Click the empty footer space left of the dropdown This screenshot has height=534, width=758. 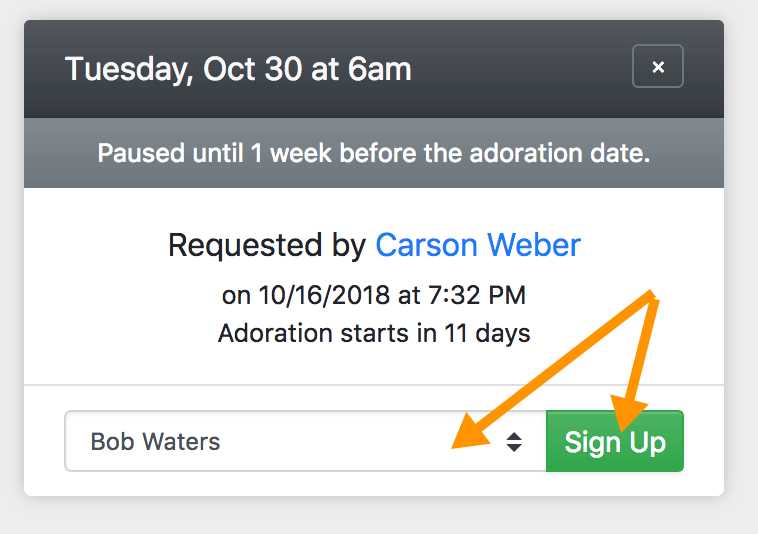coord(44,441)
